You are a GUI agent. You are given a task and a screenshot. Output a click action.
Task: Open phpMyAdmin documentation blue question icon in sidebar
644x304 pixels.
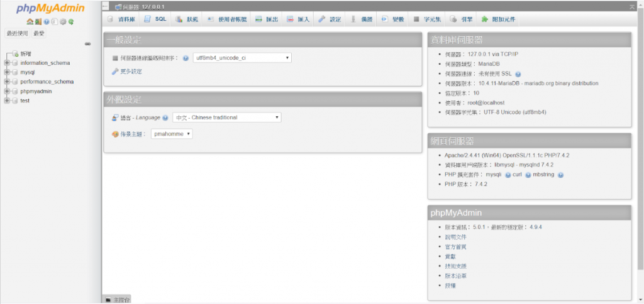pos(47,22)
